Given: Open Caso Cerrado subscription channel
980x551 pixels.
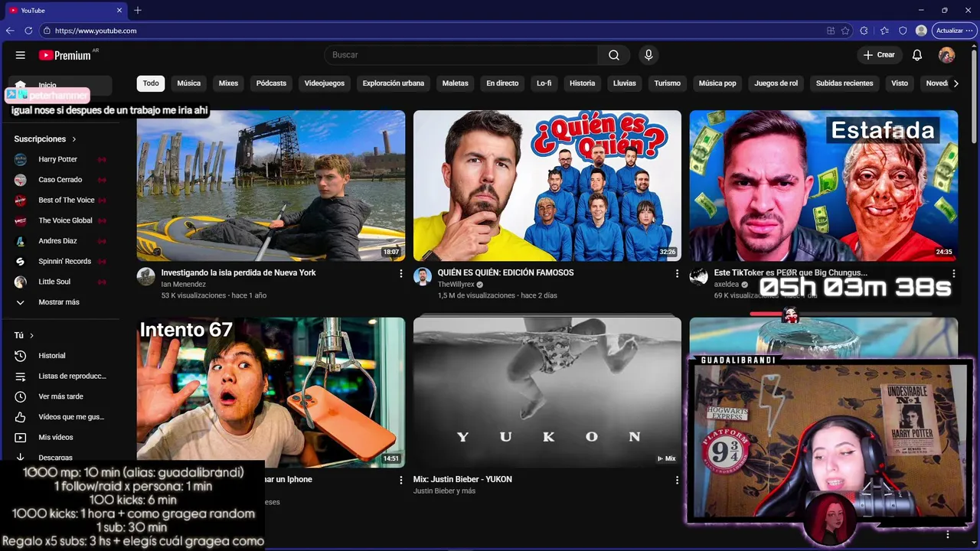Looking at the screenshot, I should pos(61,180).
